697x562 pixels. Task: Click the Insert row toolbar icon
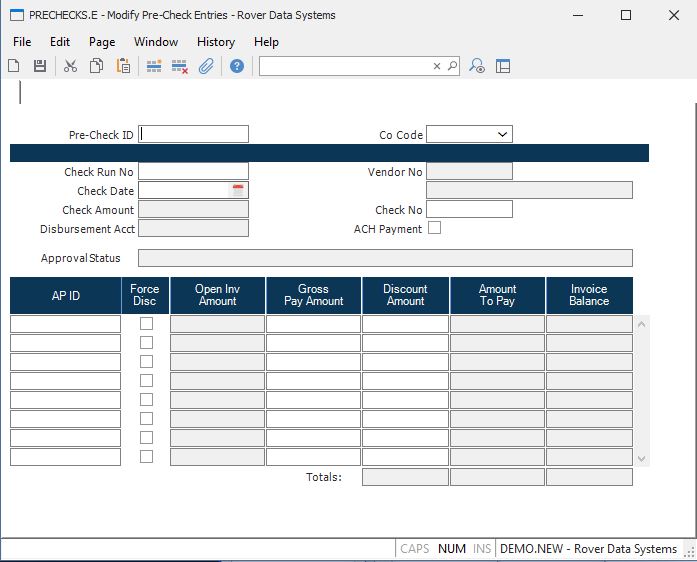pos(154,66)
